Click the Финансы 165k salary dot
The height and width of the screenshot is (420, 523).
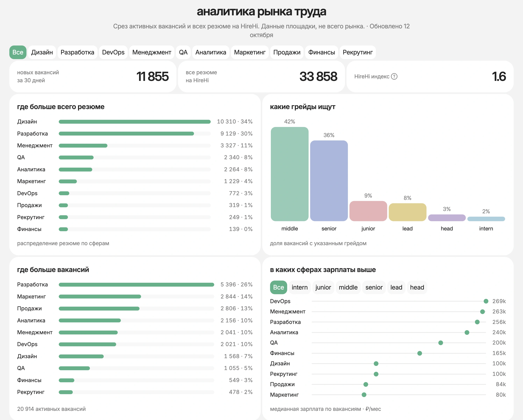420,353
